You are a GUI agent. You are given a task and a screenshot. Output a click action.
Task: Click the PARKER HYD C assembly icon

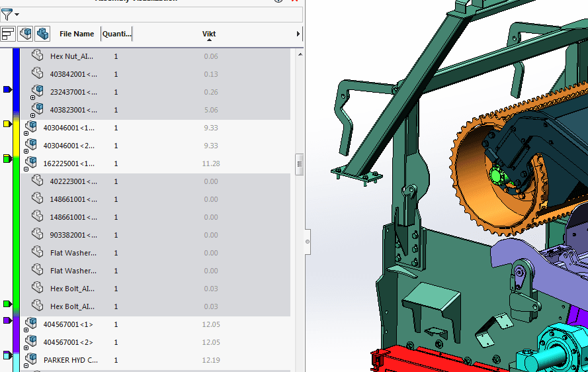[x=31, y=359]
